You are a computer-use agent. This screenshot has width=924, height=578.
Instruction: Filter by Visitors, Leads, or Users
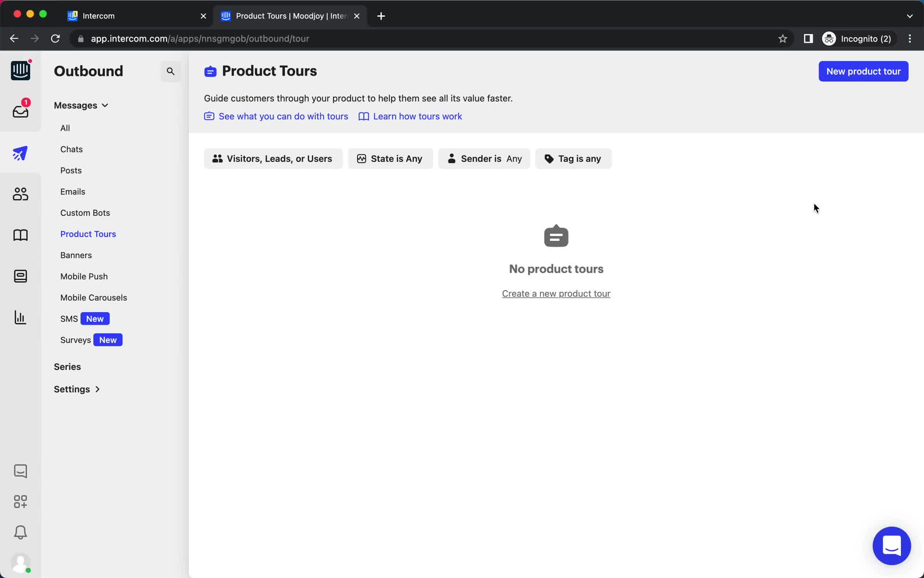(x=273, y=158)
